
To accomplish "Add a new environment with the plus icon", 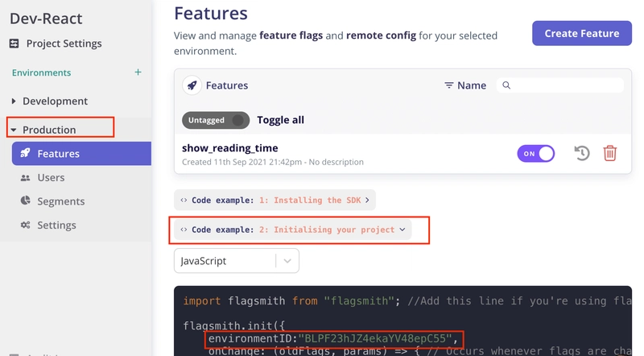I will click(x=138, y=72).
